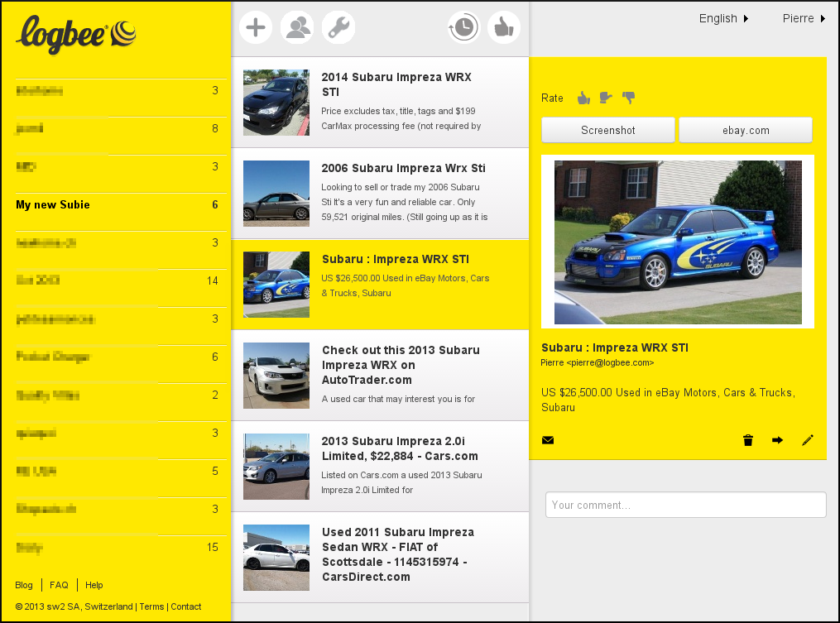Give the listing a neutral rating

coord(606,98)
